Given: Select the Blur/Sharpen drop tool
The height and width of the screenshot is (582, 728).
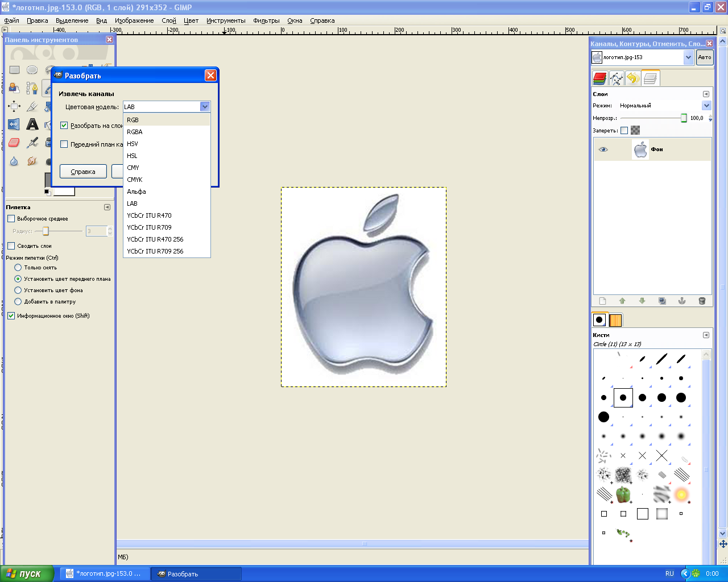Looking at the screenshot, I should tap(14, 161).
